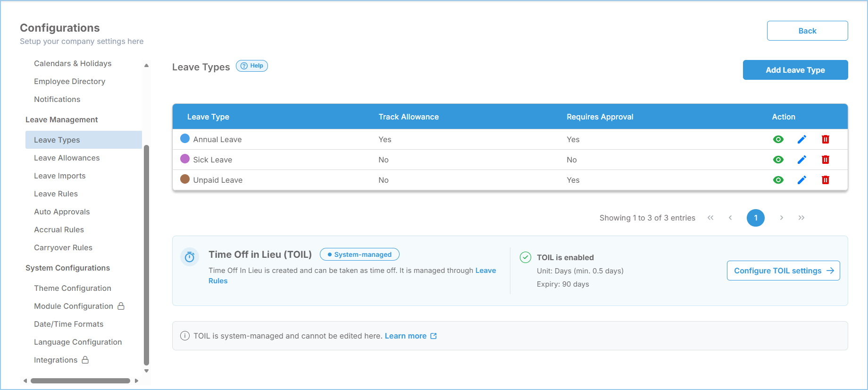Click the Sick Leave row name

[213, 160]
